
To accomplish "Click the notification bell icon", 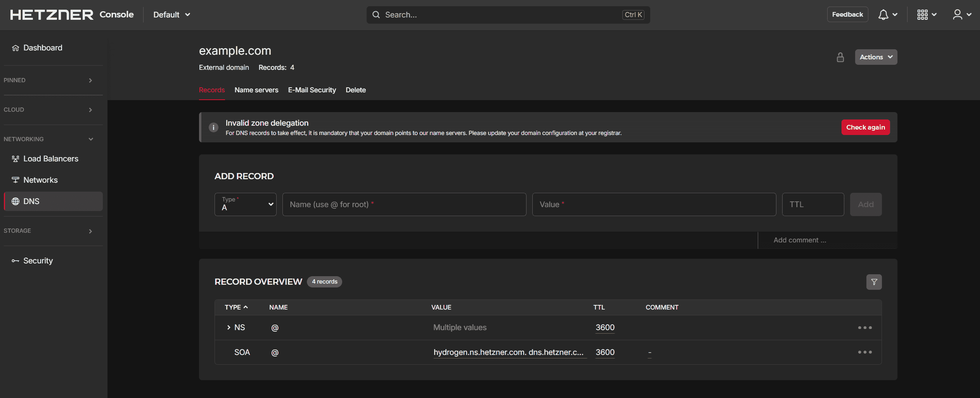I will click(883, 15).
